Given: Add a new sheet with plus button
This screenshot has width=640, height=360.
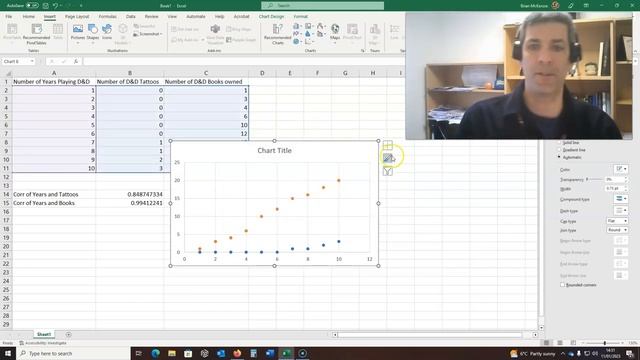Looking at the screenshot, I should pos(68,335).
